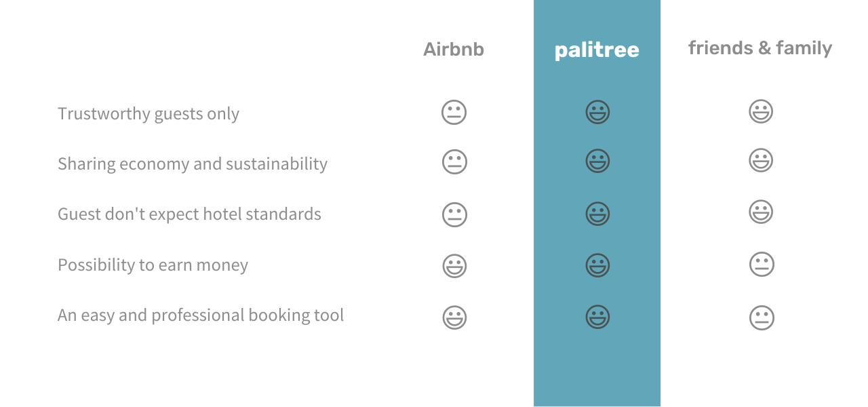Click the Trustworthy guests only label
The height and width of the screenshot is (407, 868).
click(149, 113)
